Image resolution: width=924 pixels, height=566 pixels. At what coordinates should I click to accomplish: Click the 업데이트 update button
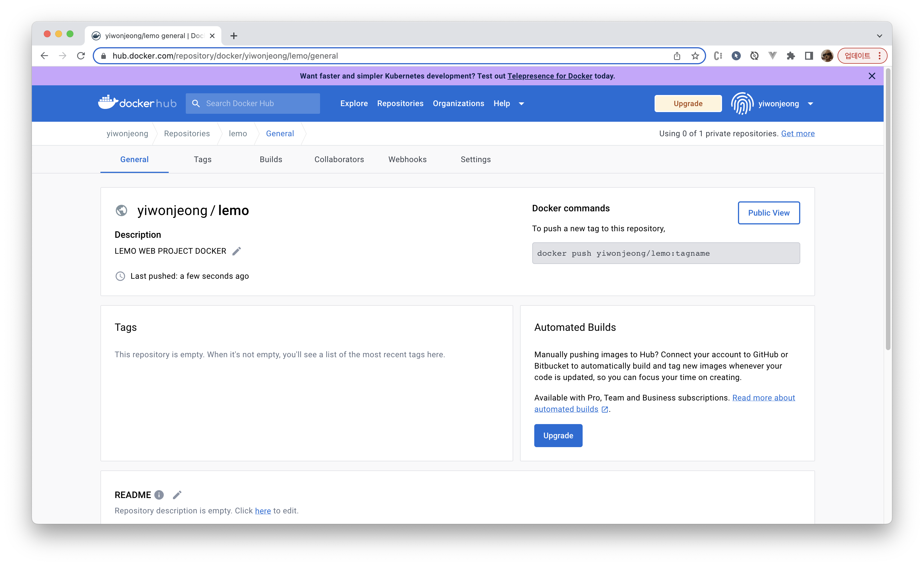858,56
